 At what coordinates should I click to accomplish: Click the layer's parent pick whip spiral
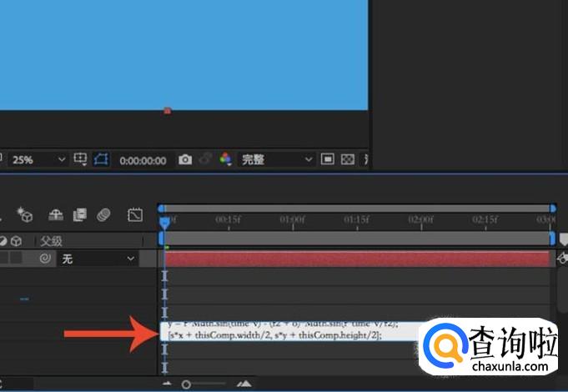tap(45, 259)
